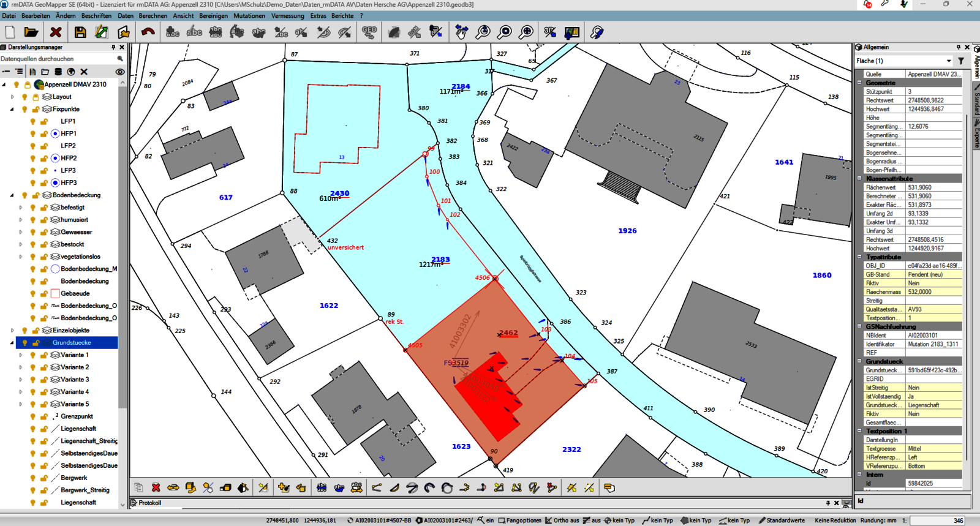The width and height of the screenshot is (980, 526).
Task: Click Ortho aus in status bar
Action: [562, 520]
